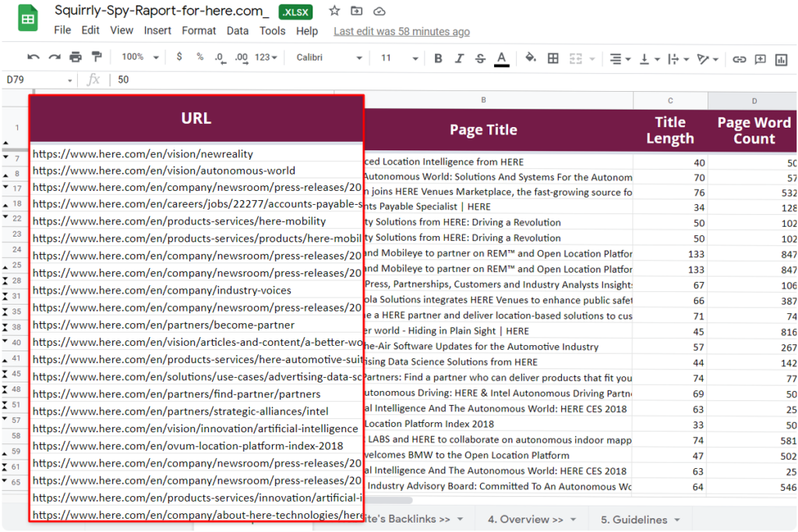
Task: Click the Google Sheets home icon
Action: click(x=28, y=19)
